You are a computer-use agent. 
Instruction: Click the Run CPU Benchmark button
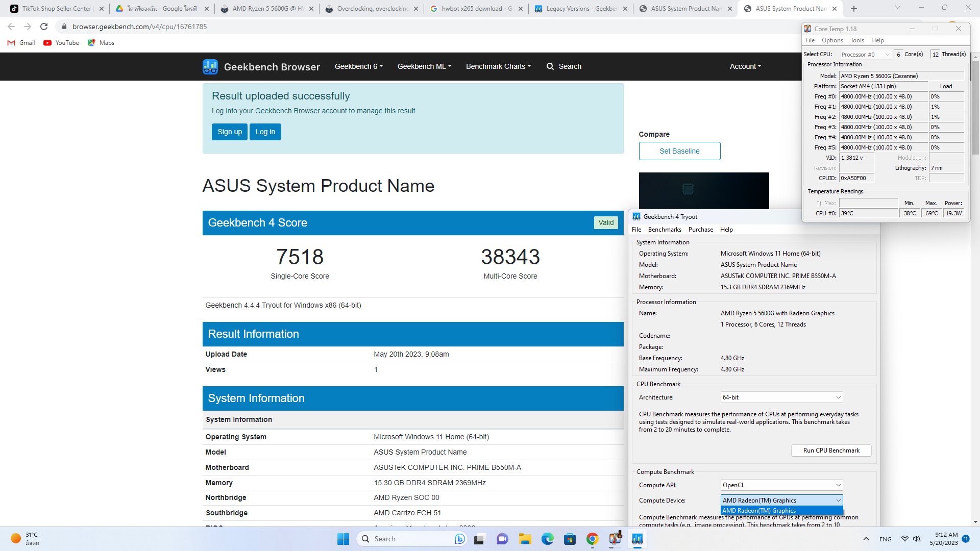point(831,450)
